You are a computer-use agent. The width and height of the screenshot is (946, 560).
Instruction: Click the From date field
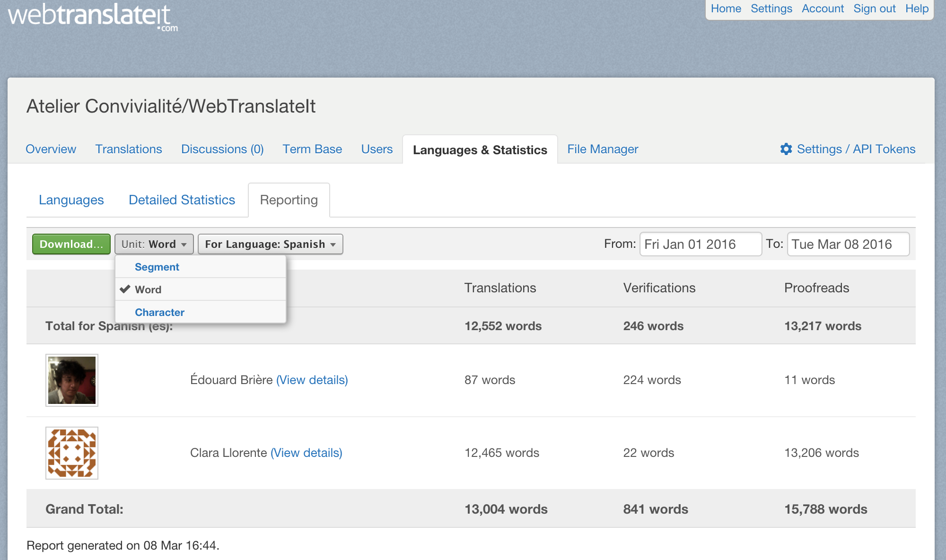(700, 244)
